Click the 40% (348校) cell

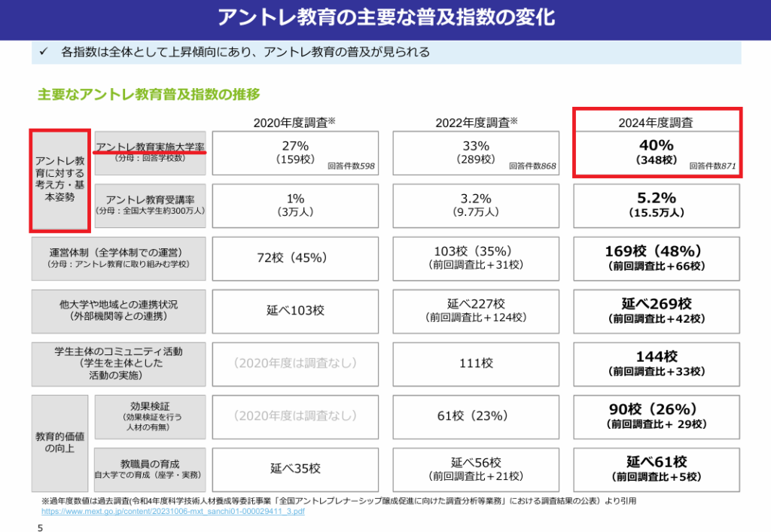[656, 153]
